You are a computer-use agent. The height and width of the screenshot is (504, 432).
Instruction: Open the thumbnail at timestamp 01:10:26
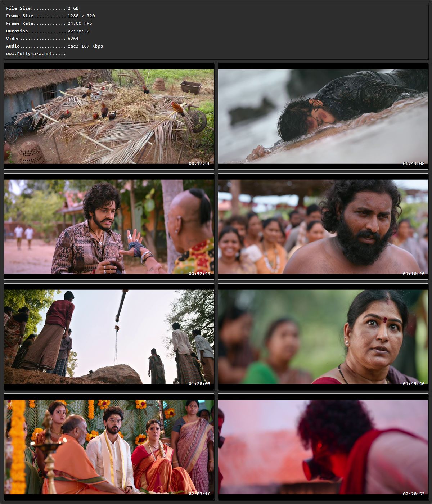coord(323,226)
